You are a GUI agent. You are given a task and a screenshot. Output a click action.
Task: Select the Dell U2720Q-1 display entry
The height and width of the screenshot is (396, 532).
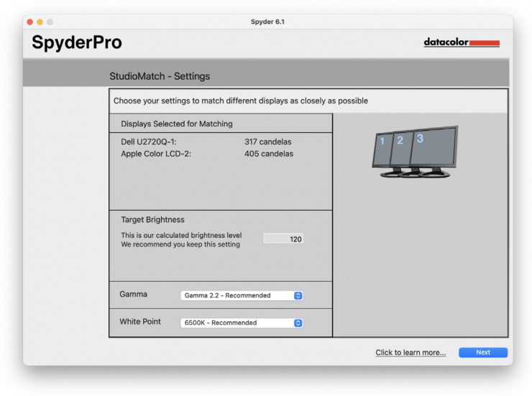148,142
